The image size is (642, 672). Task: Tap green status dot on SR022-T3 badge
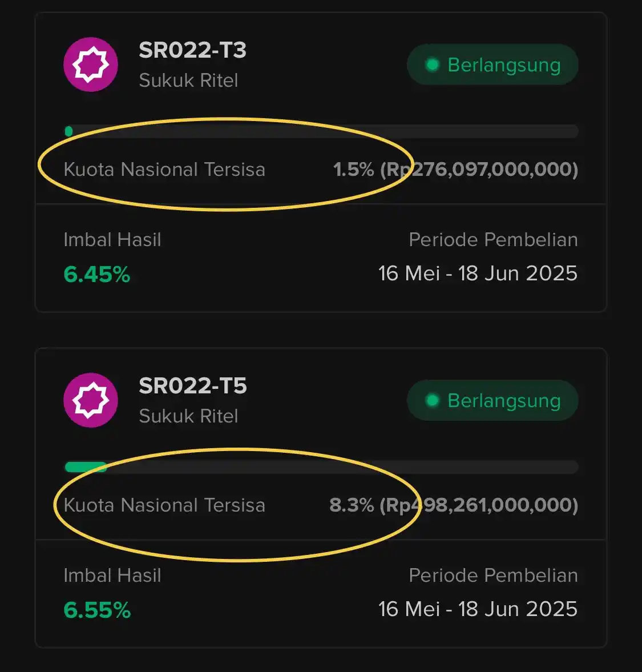coord(432,65)
